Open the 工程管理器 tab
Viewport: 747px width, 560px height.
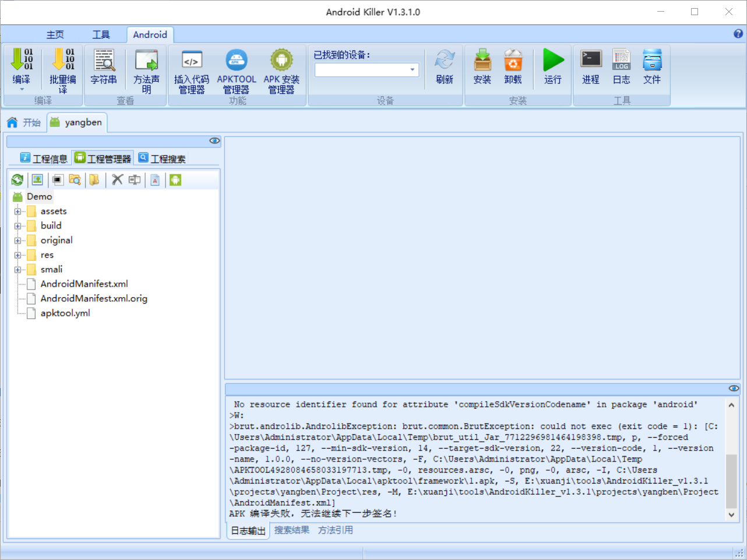pos(103,158)
